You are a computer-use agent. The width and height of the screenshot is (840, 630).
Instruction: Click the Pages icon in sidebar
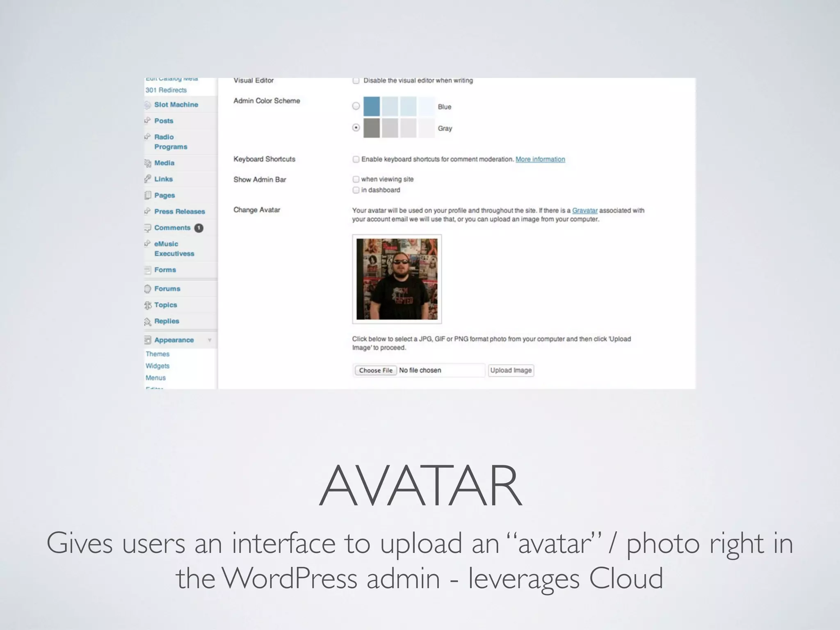tap(148, 195)
